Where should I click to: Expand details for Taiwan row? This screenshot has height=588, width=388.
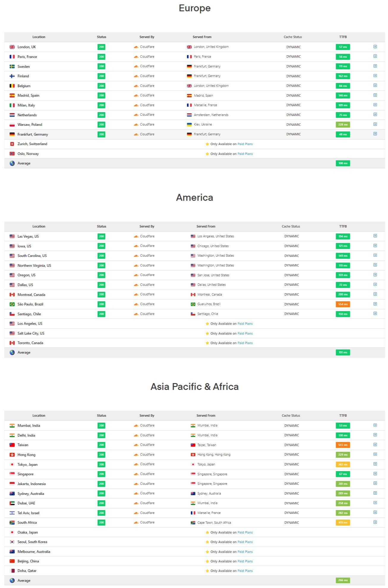[375, 445]
